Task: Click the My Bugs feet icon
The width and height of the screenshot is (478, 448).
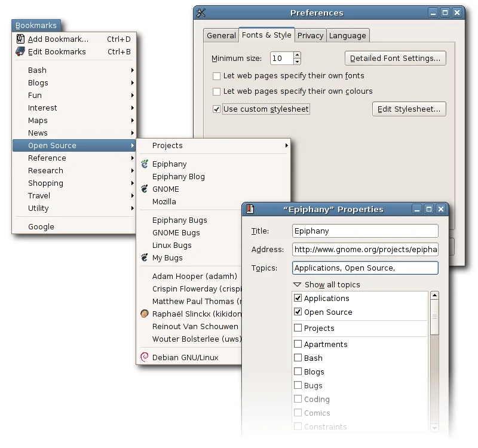Action: tap(143, 258)
